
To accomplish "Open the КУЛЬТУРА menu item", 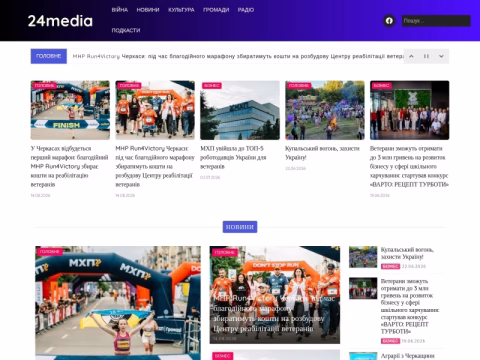I will (181, 10).
